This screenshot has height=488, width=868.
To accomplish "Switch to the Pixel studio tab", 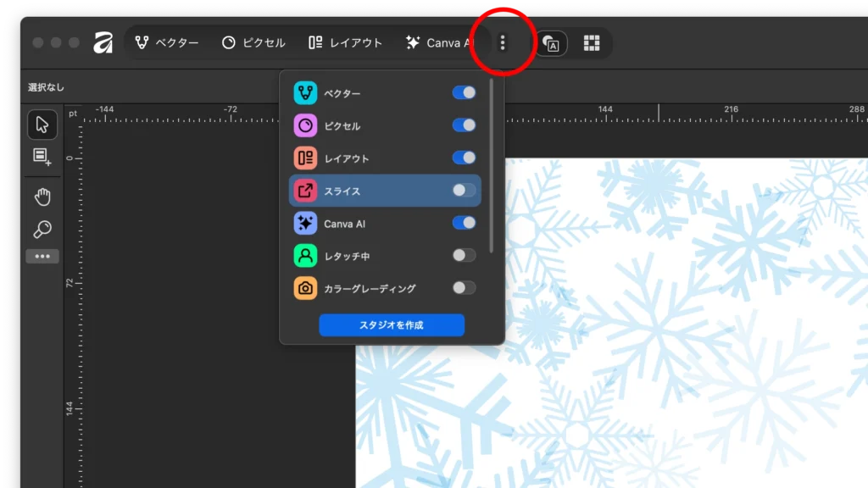I will (x=253, y=42).
